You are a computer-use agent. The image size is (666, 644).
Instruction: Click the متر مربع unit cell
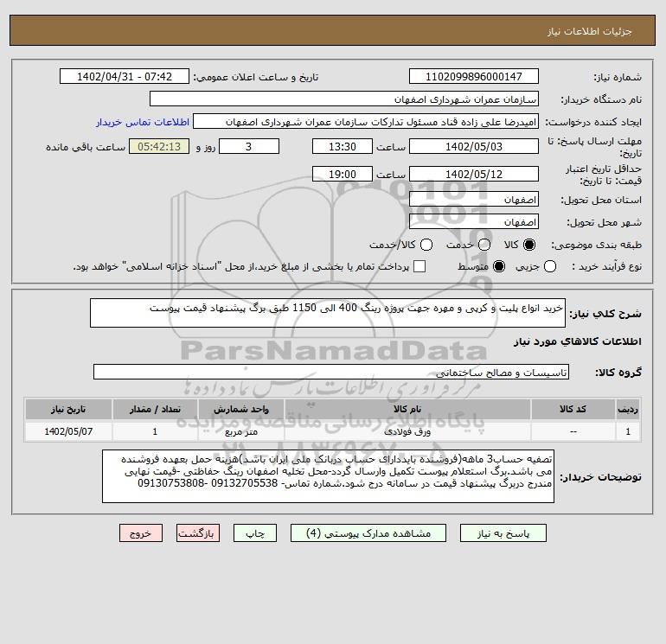point(240,431)
